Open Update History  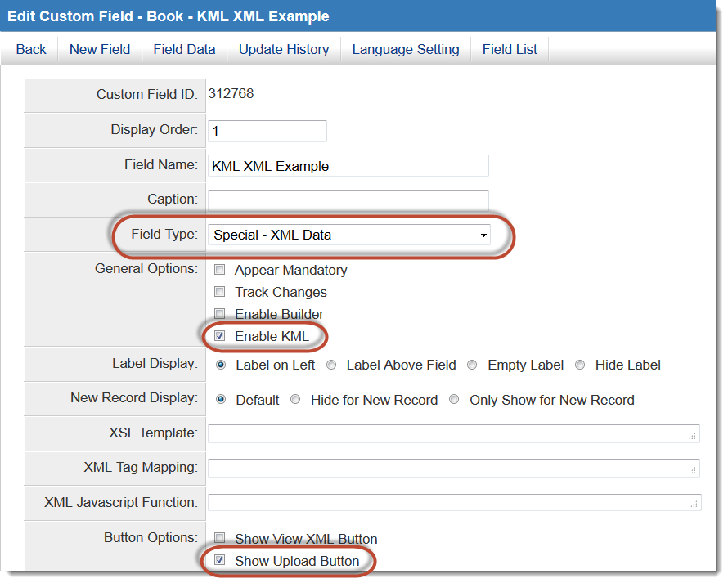click(x=283, y=49)
